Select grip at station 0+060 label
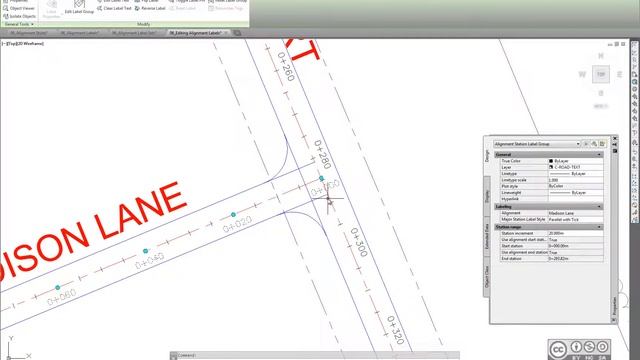Screen dimensions: 640x360 pos(58,288)
